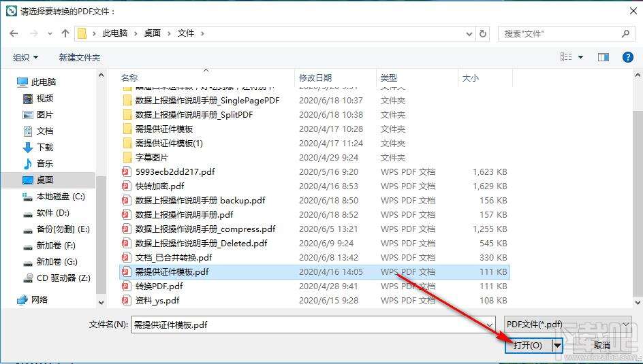Toggle the preview pane icon
Screen dimensions: 643x364
[x=603, y=57]
